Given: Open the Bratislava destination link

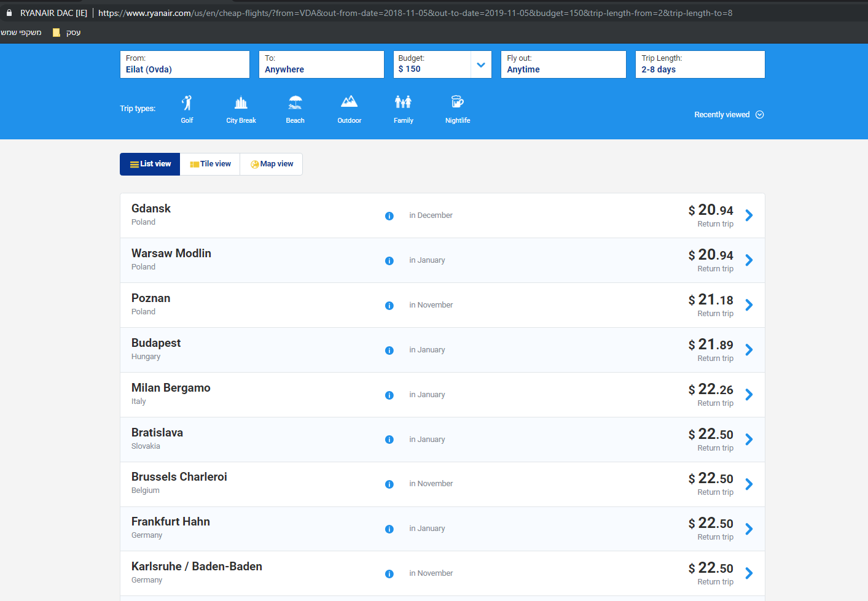Looking at the screenshot, I should click(x=157, y=433).
